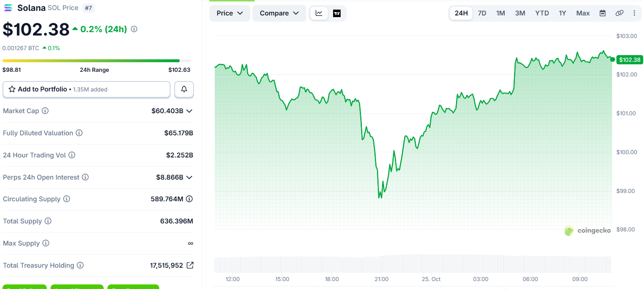The height and width of the screenshot is (289, 644).
Task: Click the 25. Oct date axis label
Action: [x=431, y=279]
